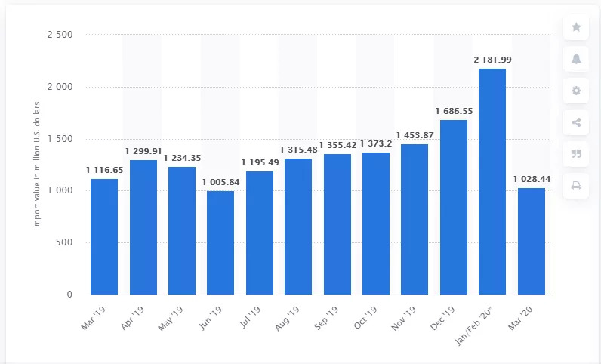This screenshot has height=364, width=601.
Task: Select the Aug '19 bar
Action: [x=298, y=227]
